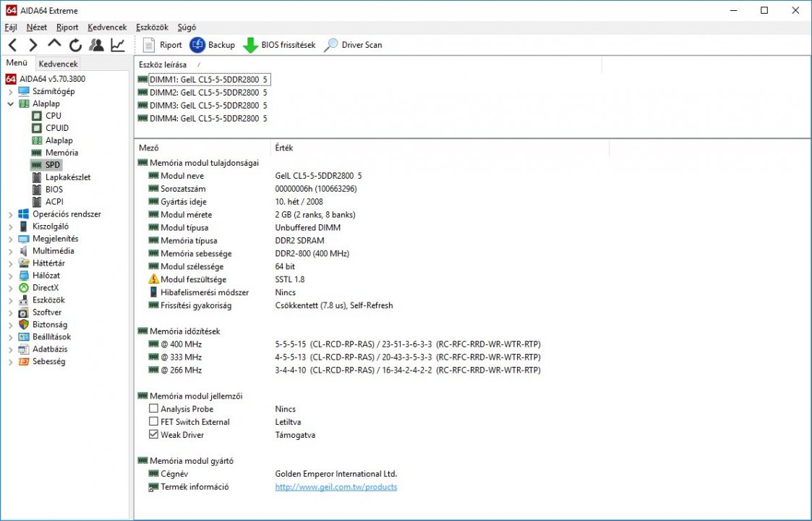Open the Nézet menu
The width and height of the screenshot is (812, 521).
pos(37,27)
